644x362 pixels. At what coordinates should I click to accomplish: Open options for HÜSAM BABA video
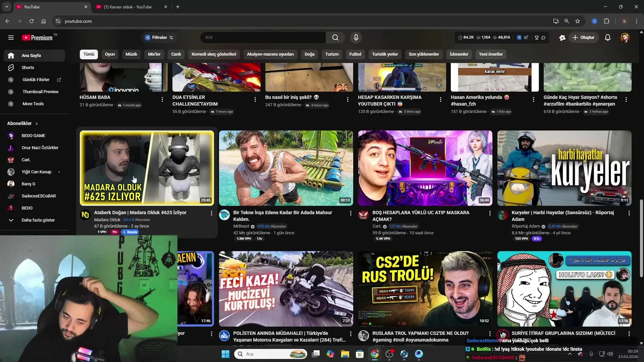pos(162,100)
